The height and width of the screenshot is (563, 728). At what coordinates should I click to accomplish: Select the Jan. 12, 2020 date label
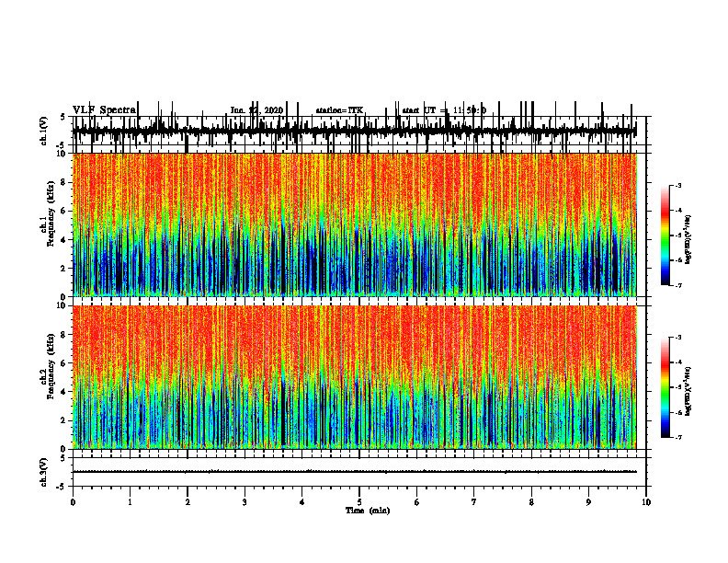point(256,110)
